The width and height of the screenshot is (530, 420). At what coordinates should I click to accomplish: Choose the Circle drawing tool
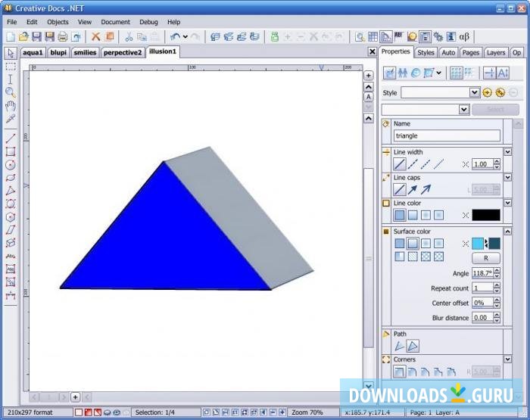pyautogui.click(x=11, y=164)
